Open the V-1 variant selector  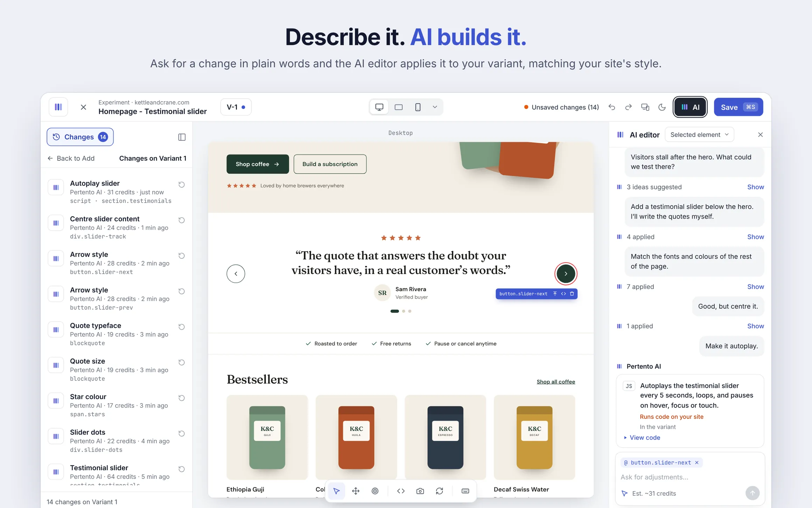[236, 107]
